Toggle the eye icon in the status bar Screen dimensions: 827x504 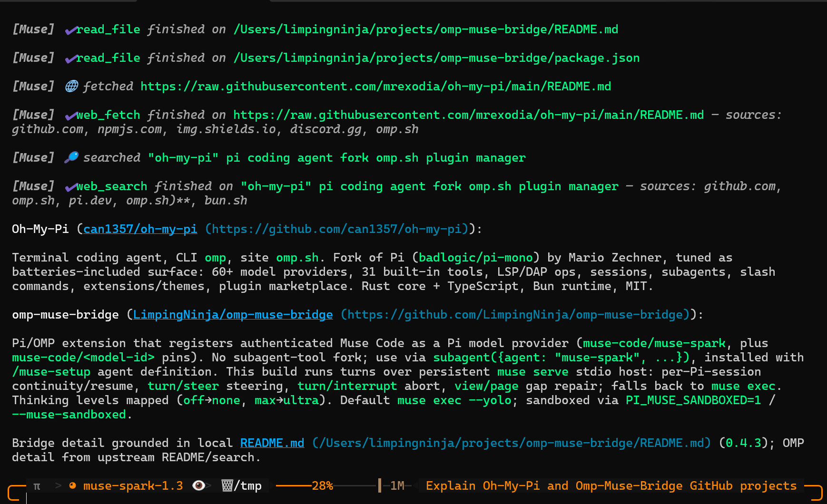[x=199, y=485]
